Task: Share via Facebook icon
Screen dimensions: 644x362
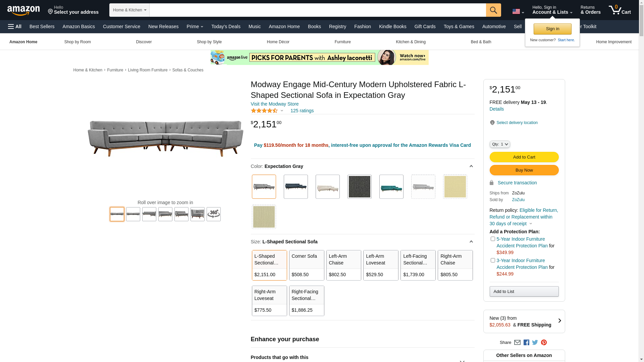Action: click(526, 343)
